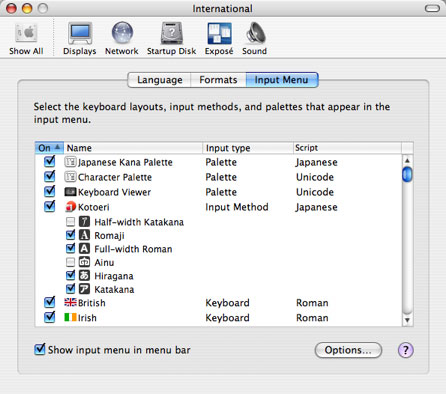
Task: Uncheck the Kotoeri input method
Action: coord(50,206)
